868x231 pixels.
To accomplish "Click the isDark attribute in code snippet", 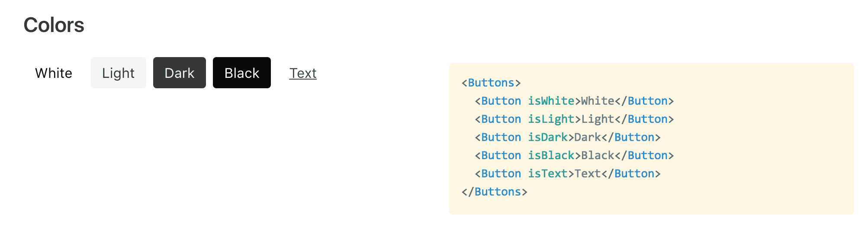I will (548, 137).
